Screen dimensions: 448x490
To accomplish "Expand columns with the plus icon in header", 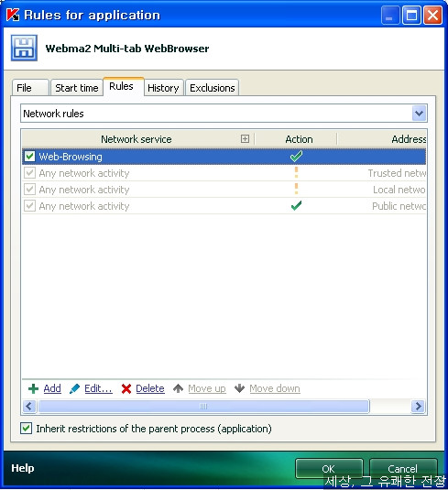I will click(246, 138).
